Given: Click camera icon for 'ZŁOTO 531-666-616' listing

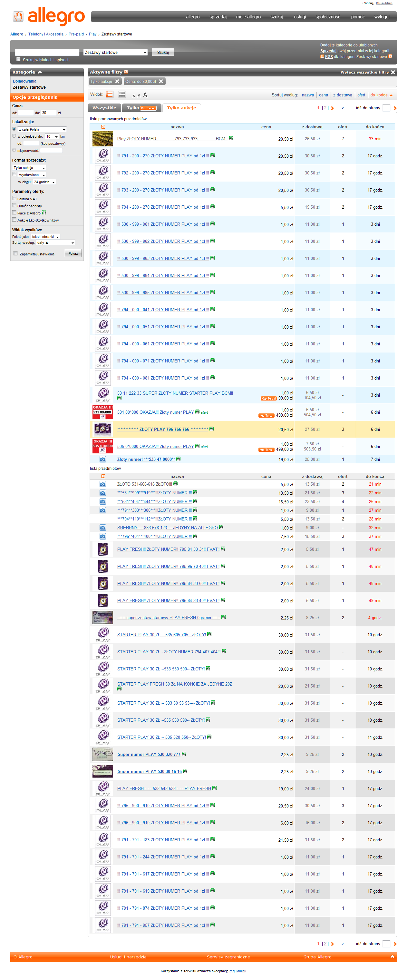Looking at the screenshot, I should pos(102,484).
